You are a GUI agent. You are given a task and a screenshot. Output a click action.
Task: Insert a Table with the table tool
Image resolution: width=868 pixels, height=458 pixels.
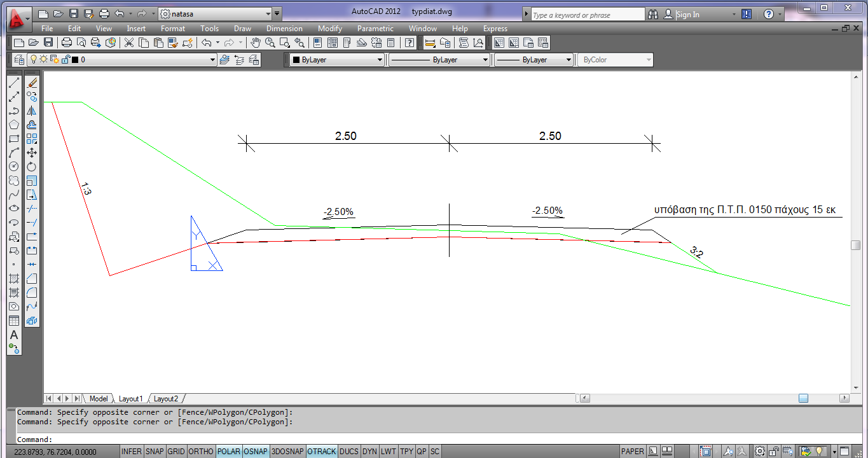(14, 321)
